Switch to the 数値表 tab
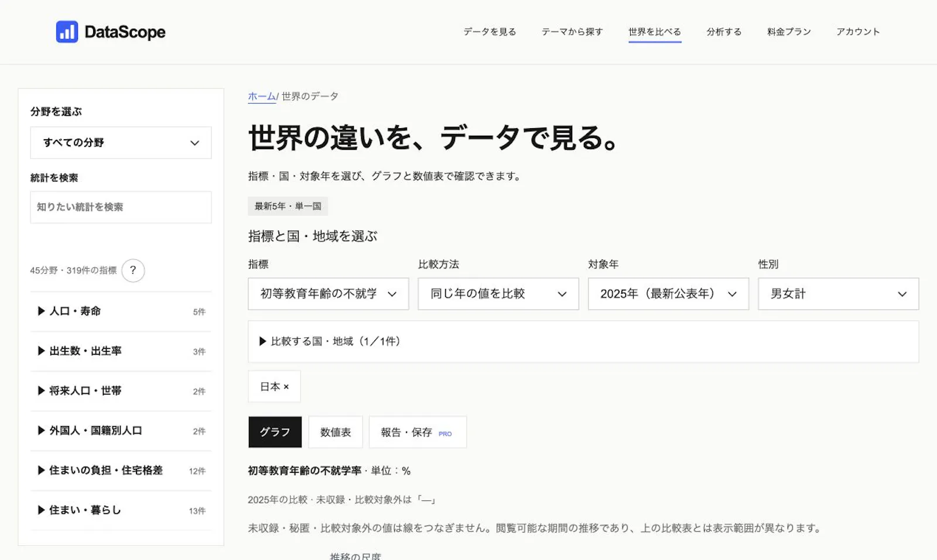Image resolution: width=937 pixels, height=560 pixels. tap(336, 432)
